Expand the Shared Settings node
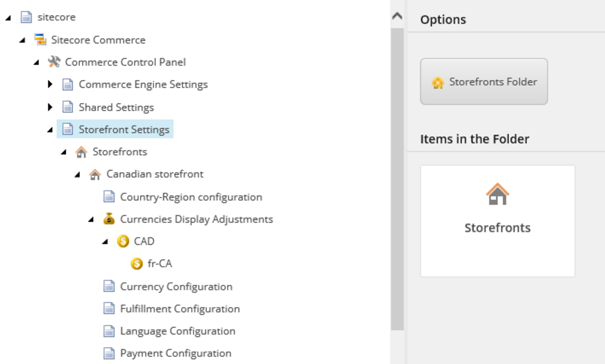Image resolution: width=605 pixels, height=364 pixels. pos(50,107)
